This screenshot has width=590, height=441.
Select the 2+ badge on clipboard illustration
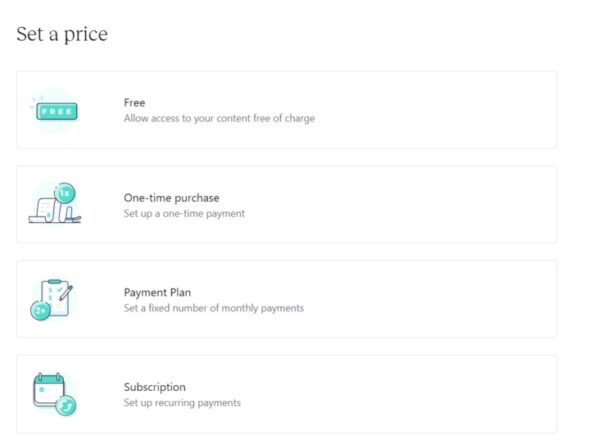(40, 310)
